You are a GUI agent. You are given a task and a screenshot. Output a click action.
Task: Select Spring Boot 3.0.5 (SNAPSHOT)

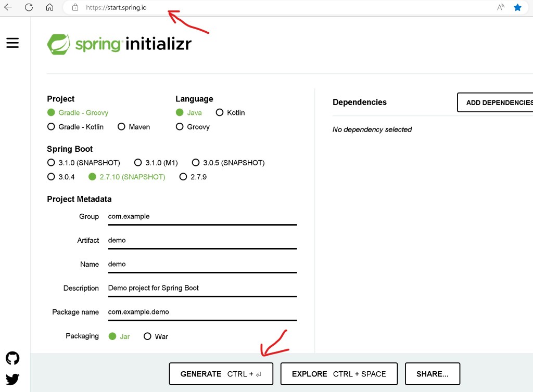(228, 163)
